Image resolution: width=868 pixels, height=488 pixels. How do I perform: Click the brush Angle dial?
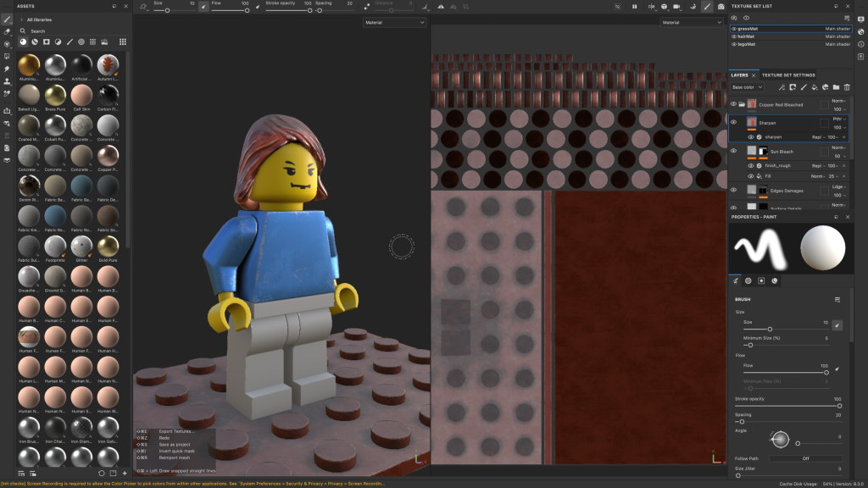pos(780,440)
